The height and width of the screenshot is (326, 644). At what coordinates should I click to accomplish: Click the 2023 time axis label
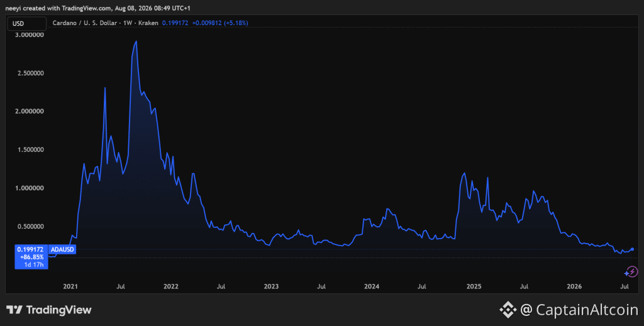pos(271,286)
